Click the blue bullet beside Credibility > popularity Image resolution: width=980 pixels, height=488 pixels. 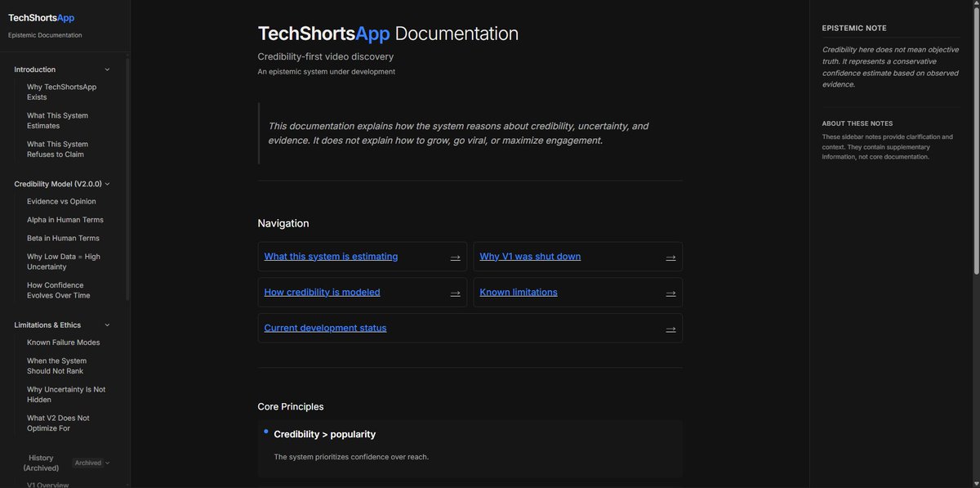pos(266,431)
